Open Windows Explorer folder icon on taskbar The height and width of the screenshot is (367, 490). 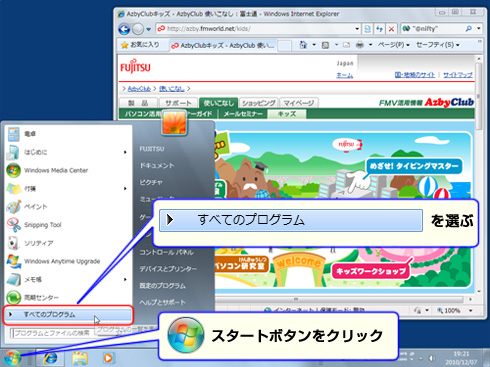click(x=80, y=358)
